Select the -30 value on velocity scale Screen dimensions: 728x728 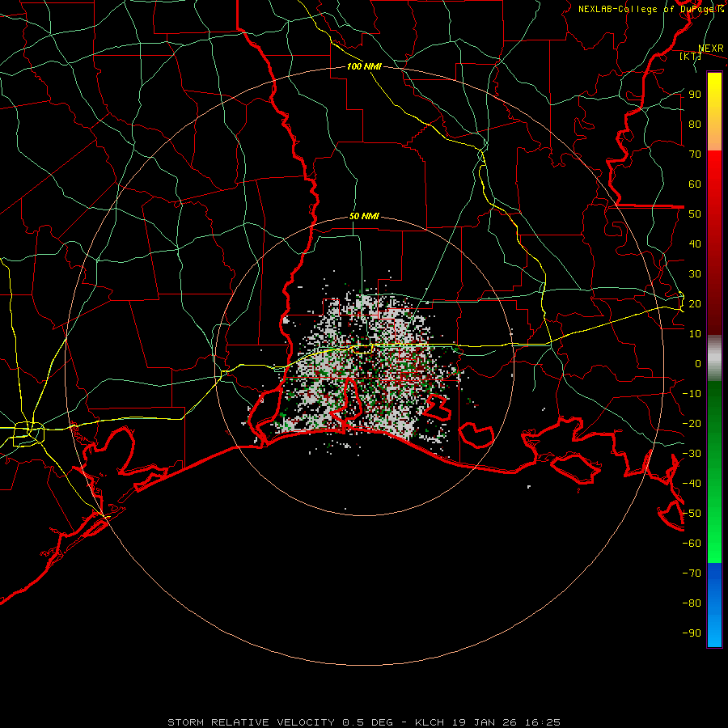coord(692,454)
